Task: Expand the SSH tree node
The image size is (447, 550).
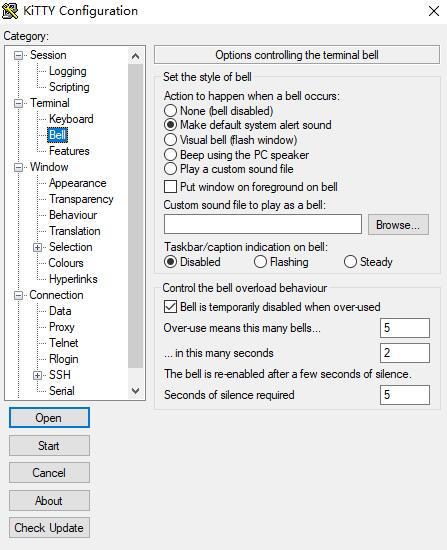Action: tap(38, 375)
